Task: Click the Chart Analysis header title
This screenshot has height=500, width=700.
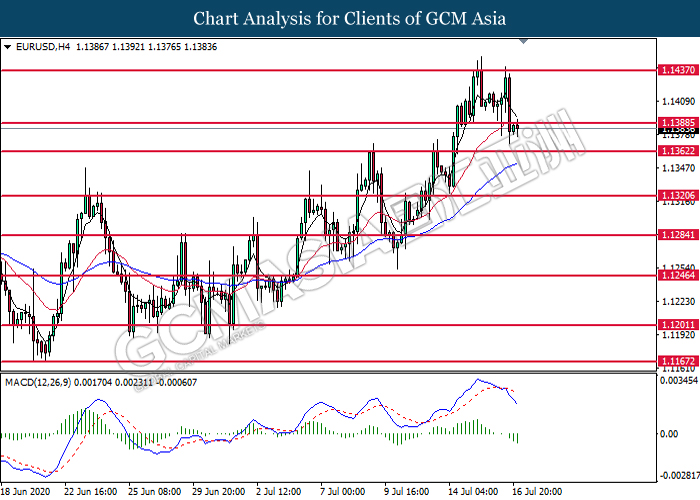Action: (349, 18)
